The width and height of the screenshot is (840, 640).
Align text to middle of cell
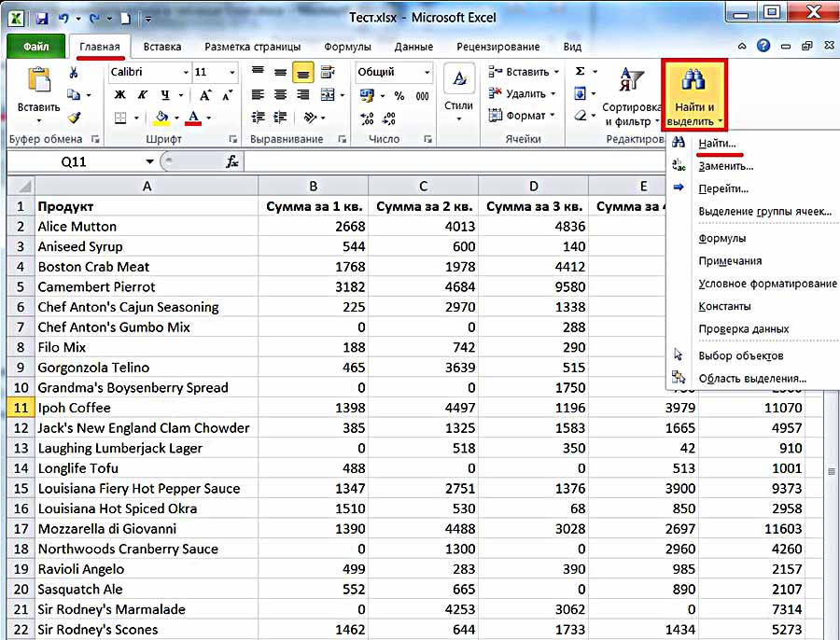[x=280, y=72]
